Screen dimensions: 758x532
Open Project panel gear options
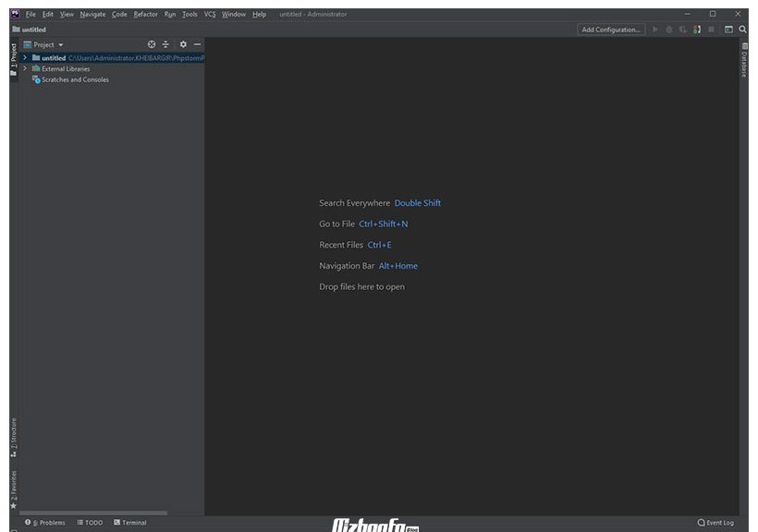pos(183,44)
